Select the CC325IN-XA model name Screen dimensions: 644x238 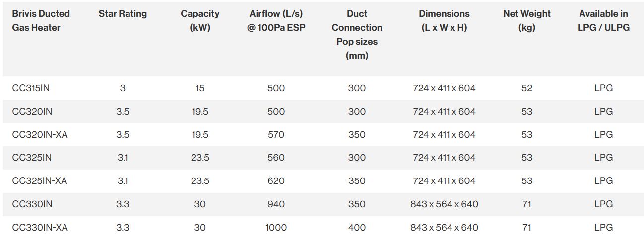click(40, 181)
